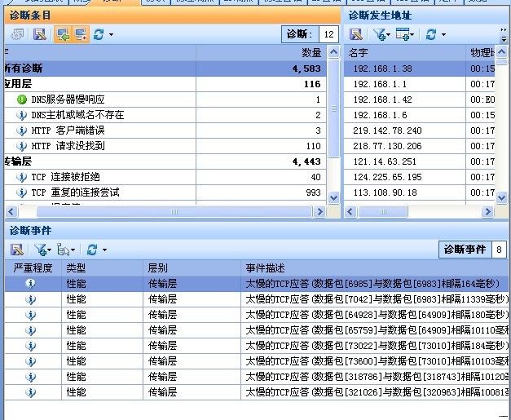Click vertical scrollbar thumb of 诊断条目 list
Image resolution: width=511 pixels, height=420 pixels.
(333, 108)
